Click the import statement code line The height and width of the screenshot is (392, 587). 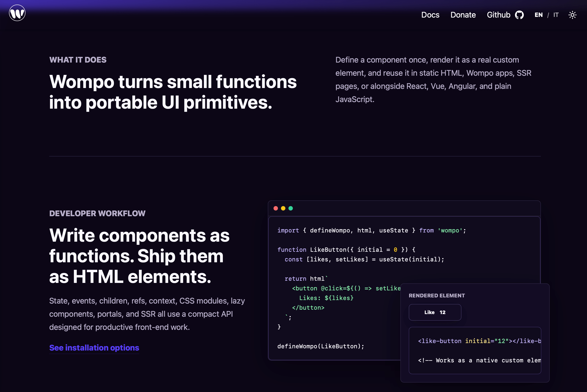pos(372,230)
